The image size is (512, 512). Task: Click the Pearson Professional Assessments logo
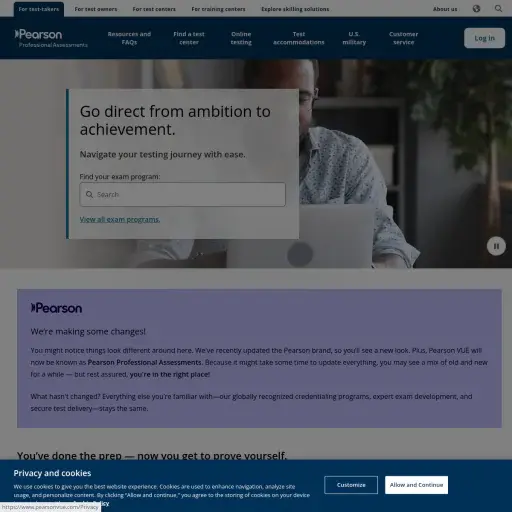(x=51, y=39)
